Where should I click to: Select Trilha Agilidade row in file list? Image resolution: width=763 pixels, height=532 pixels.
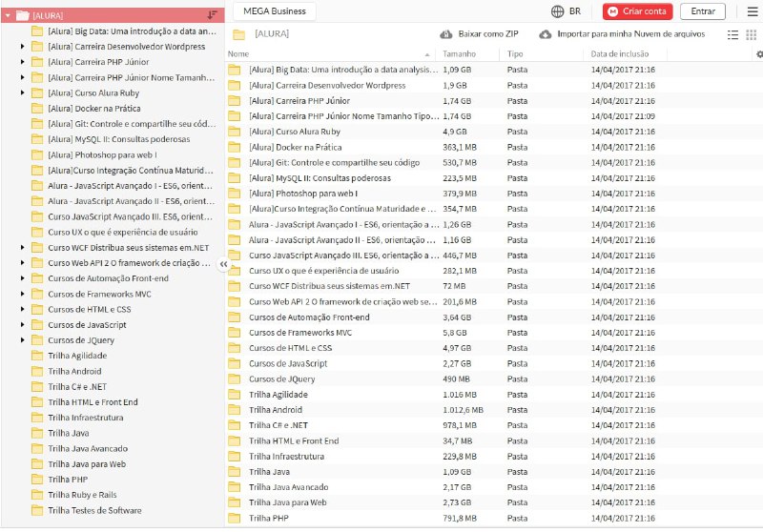[x=494, y=395]
